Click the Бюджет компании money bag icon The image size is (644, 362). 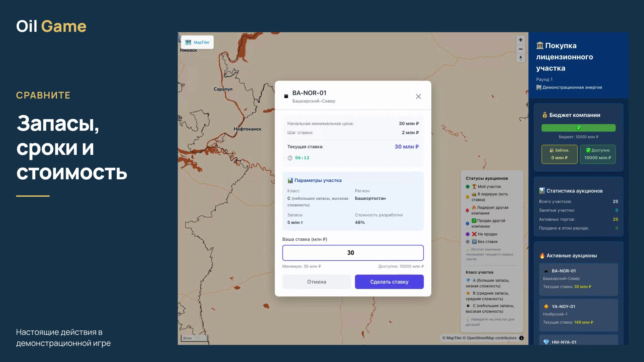click(x=545, y=115)
